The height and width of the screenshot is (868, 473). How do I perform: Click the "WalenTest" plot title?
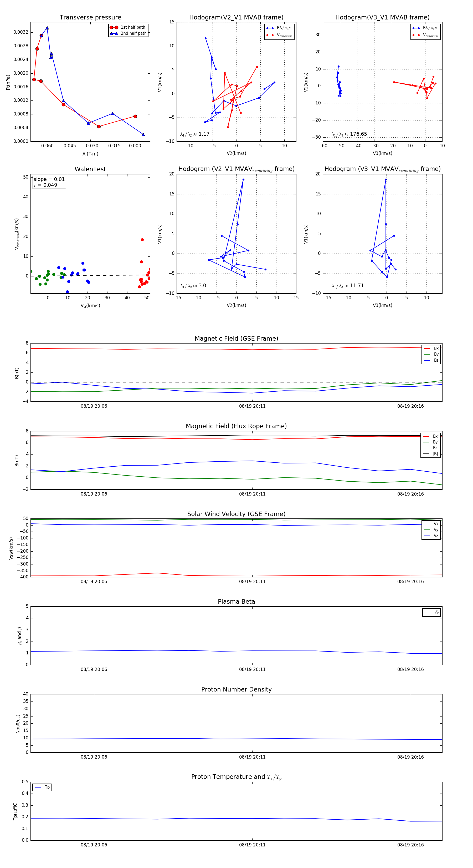click(90, 169)
